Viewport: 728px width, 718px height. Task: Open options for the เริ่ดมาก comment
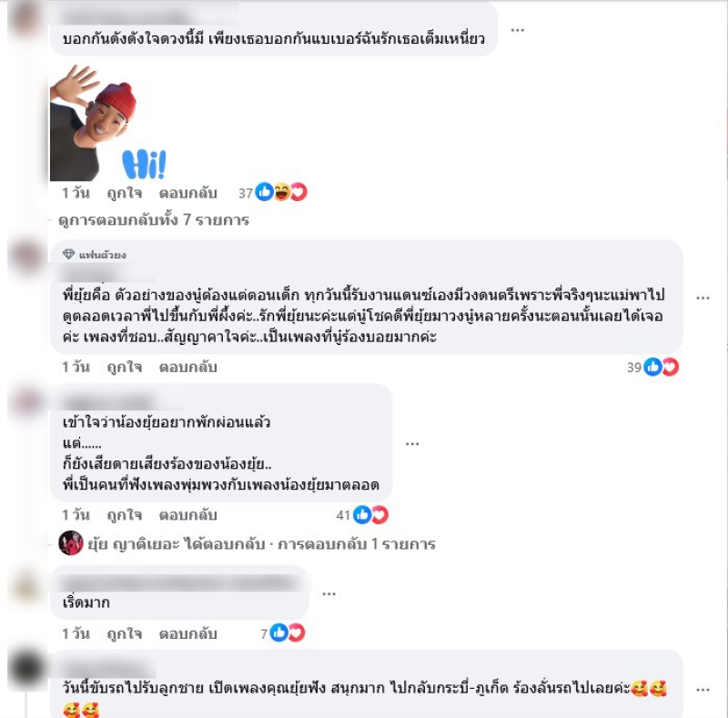click(329, 594)
